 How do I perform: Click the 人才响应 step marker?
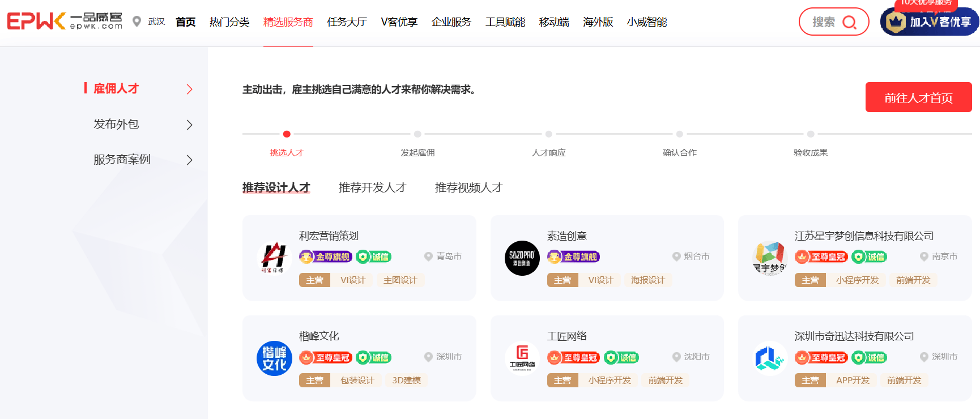coord(548,134)
